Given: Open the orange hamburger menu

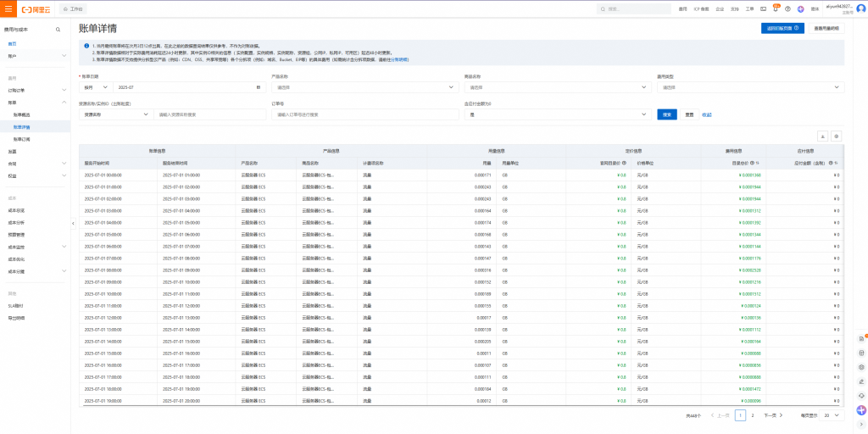Looking at the screenshot, I should click(x=8, y=8).
